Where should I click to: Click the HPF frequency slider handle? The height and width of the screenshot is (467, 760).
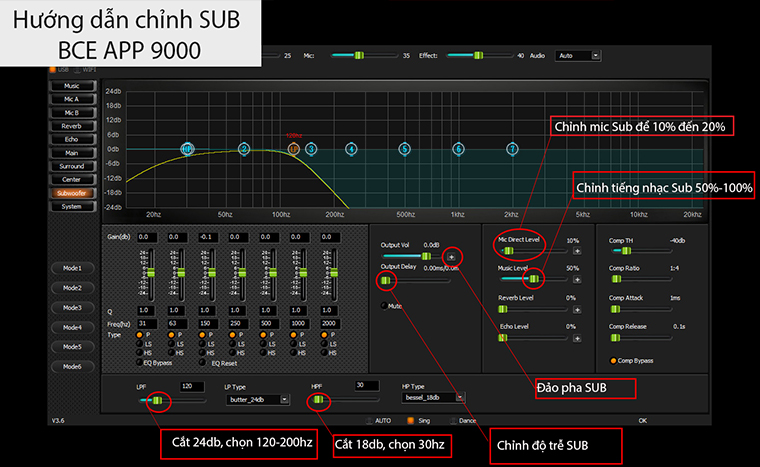[318, 400]
